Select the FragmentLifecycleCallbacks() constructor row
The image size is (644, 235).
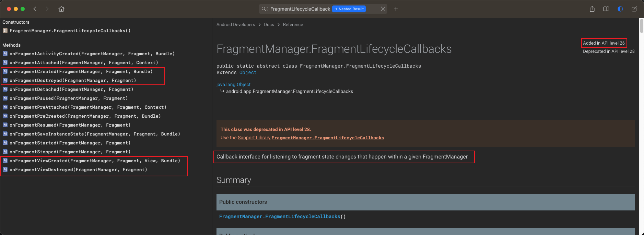(x=106, y=31)
